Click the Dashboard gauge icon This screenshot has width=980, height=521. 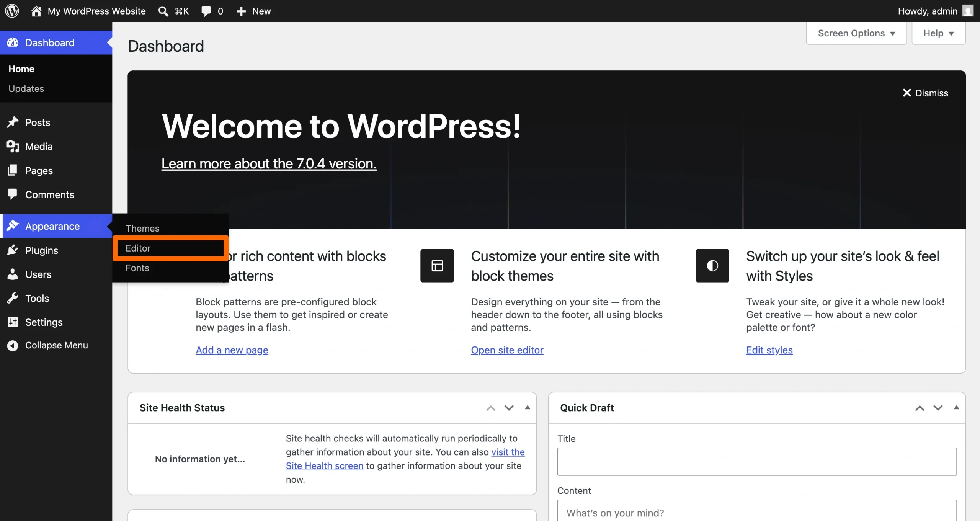(x=13, y=42)
